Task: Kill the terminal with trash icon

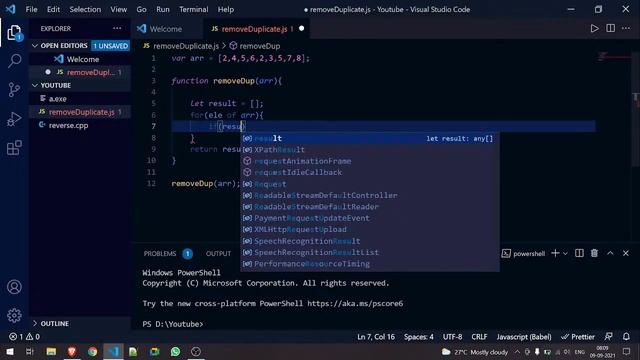Action: [594, 253]
